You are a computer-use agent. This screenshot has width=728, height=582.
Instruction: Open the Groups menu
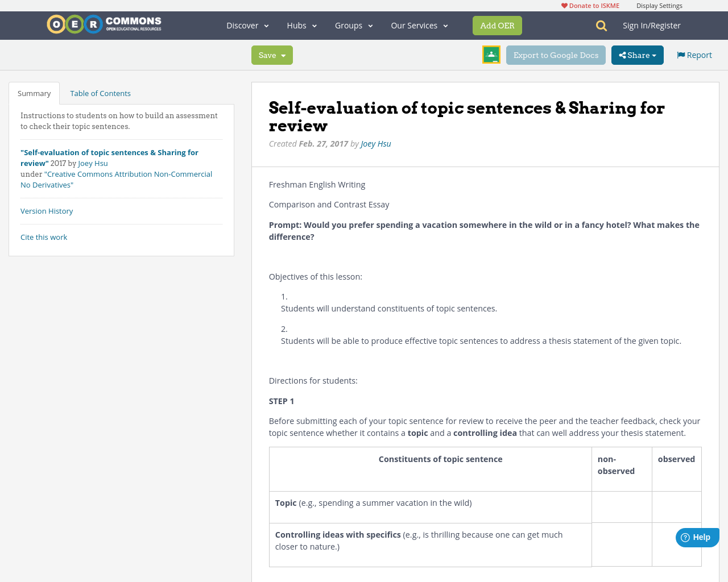coord(354,26)
